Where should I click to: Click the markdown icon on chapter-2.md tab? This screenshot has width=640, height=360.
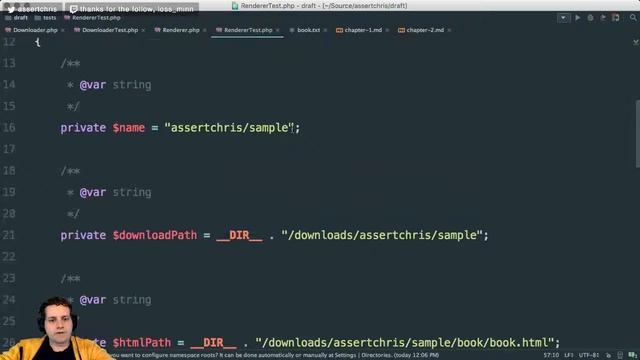[401, 30]
